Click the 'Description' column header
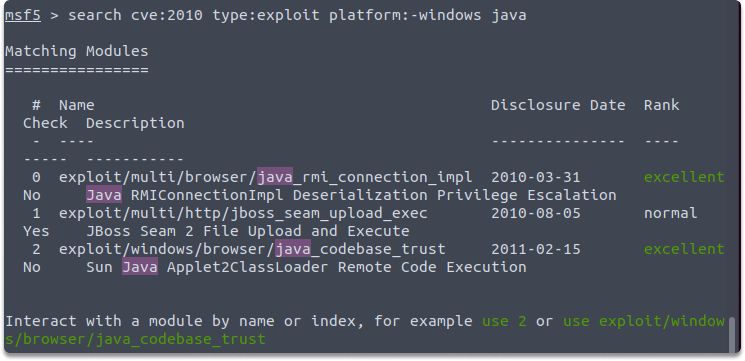The image size is (745, 361). click(x=135, y=123)
